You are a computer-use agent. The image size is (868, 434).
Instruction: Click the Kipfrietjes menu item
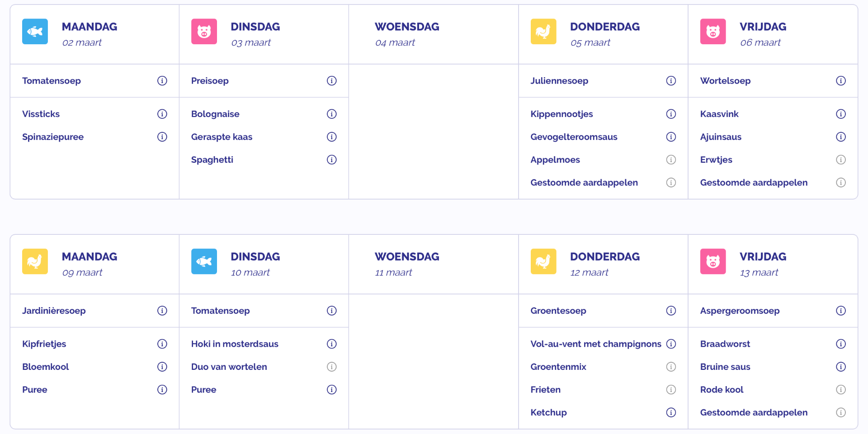[x=44, y=344]
